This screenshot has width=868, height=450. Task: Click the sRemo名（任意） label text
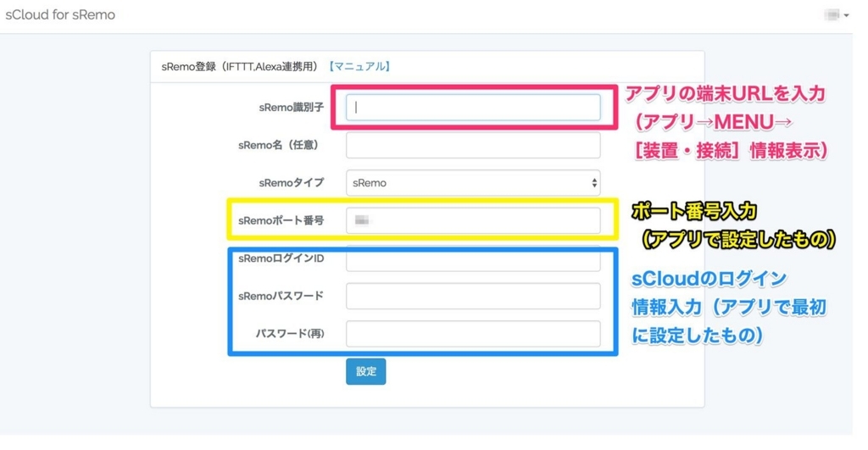280,145
